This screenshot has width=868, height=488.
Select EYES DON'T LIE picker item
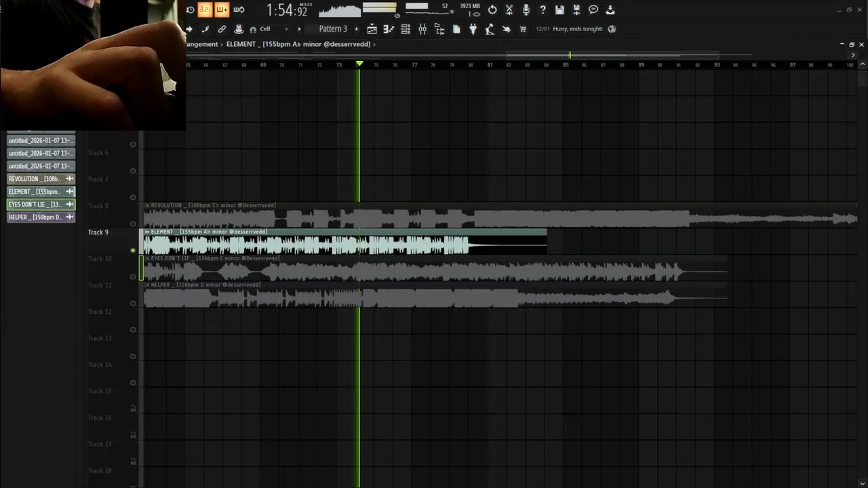[41, 205]
